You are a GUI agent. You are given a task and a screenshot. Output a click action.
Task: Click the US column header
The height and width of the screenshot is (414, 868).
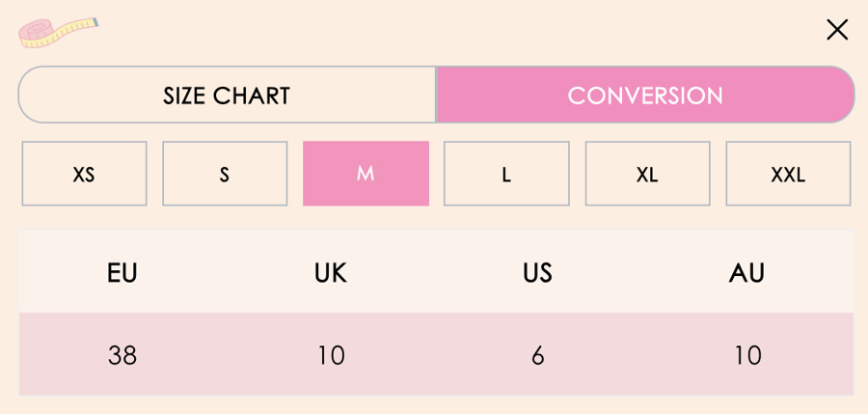pyautogui.click(x=537, y=273)
